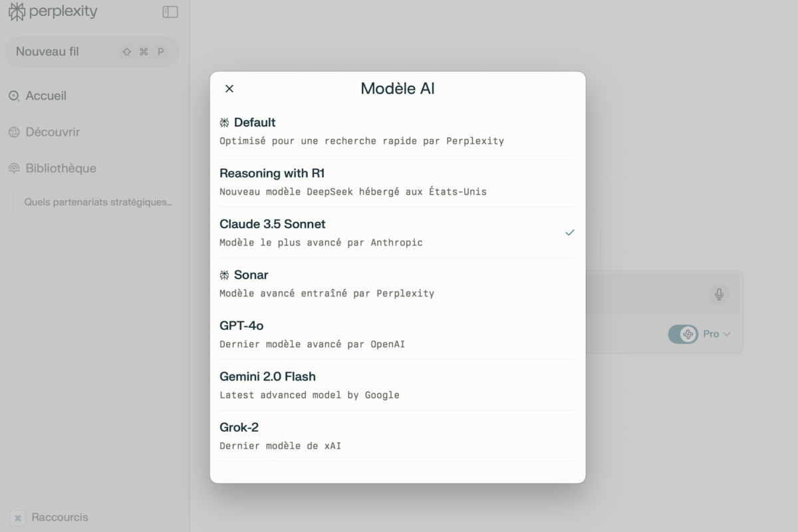Click the checkmark next to Claude 3.5 Sonnet
This screenshot has width=798, height=532.
[570, 233]
